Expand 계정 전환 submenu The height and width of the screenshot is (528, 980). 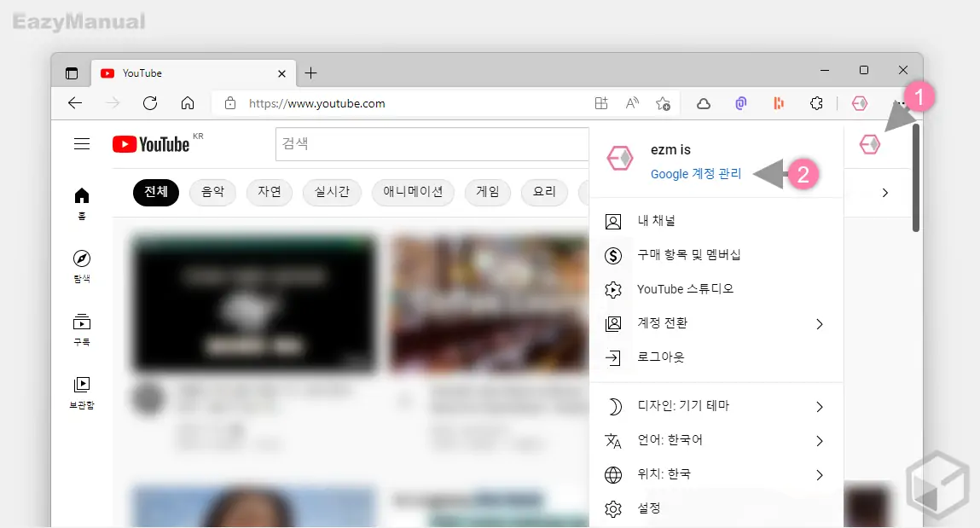[x=716, y=323]
